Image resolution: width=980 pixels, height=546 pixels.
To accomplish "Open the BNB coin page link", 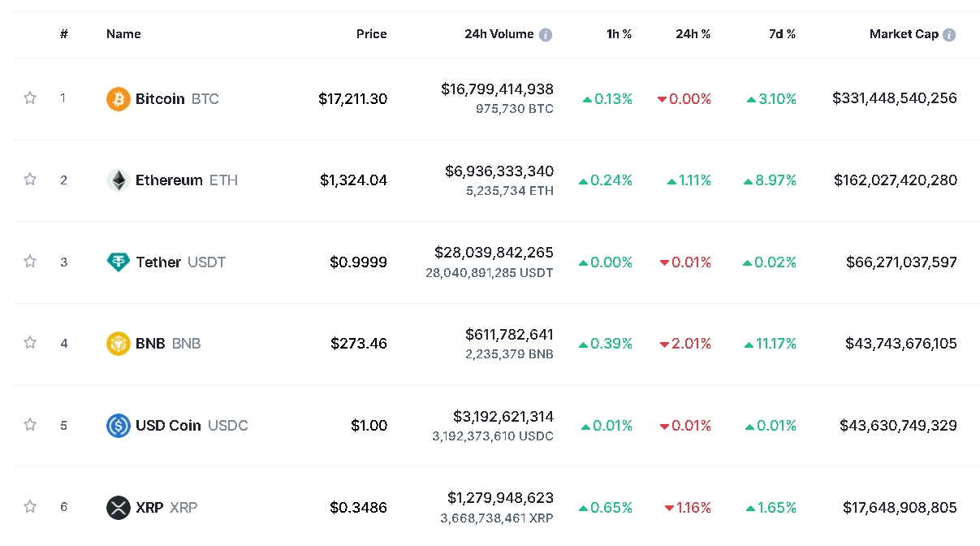I will [x=150, y=344].
